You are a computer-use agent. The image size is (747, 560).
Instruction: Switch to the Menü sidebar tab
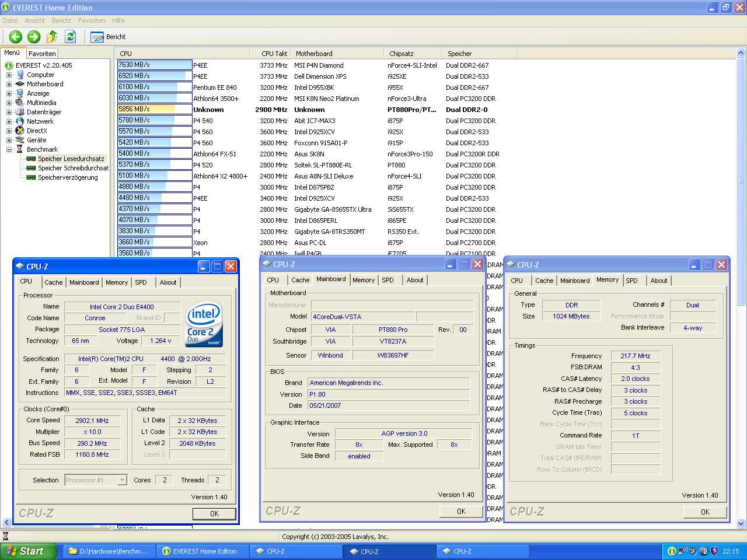(x=12, y=52)
